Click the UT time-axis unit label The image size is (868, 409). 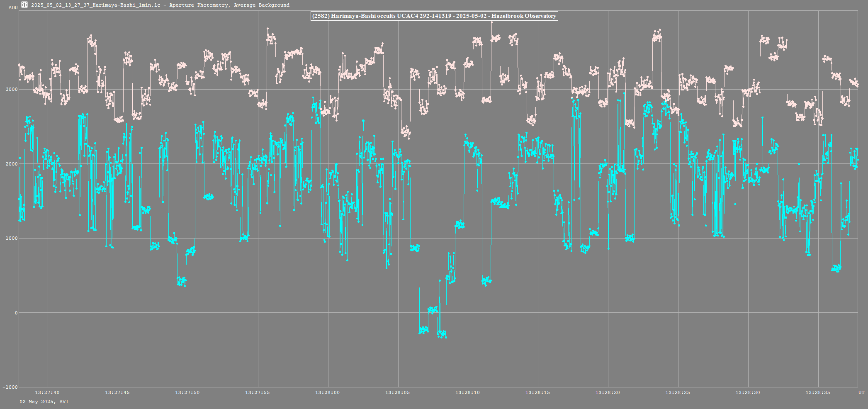[x=861, y=392]
